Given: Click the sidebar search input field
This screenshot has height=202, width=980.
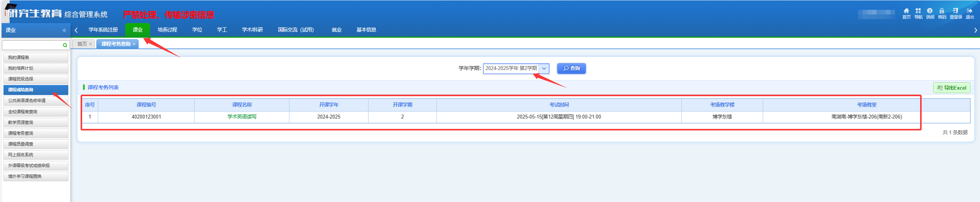Looking at the screenshot, I should 32,45.
